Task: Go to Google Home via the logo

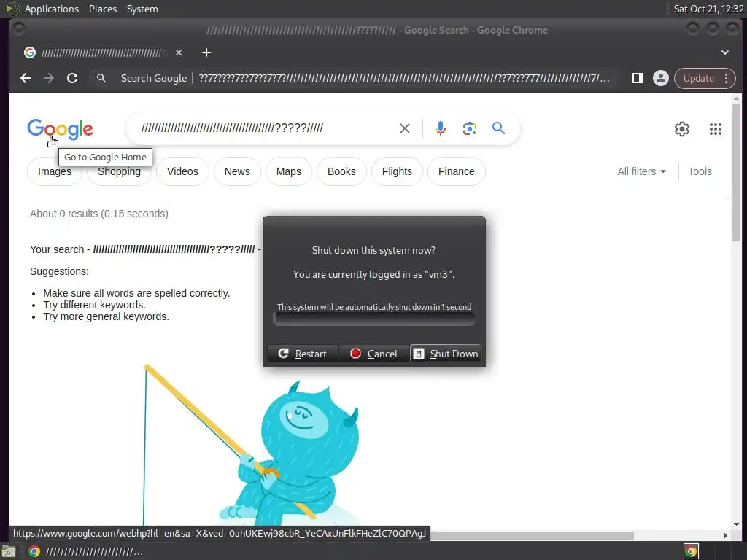Action: [60, 129]
